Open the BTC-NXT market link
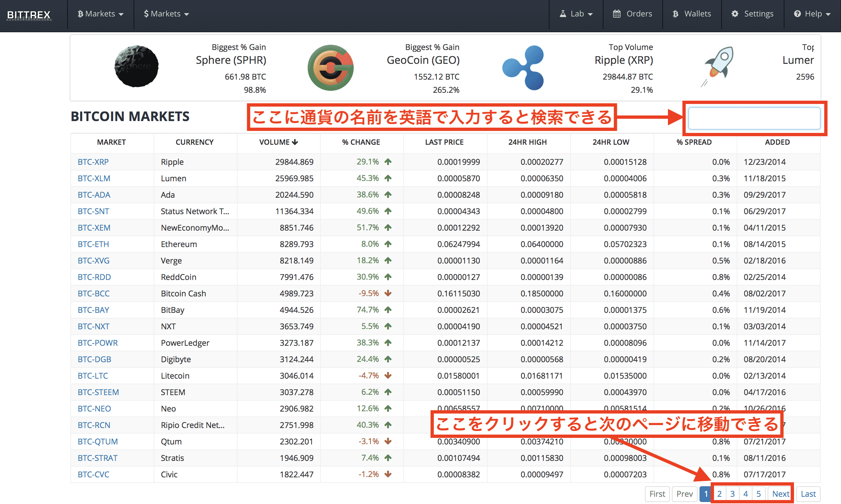The image size is (841, 504). (x=94, y=327)
